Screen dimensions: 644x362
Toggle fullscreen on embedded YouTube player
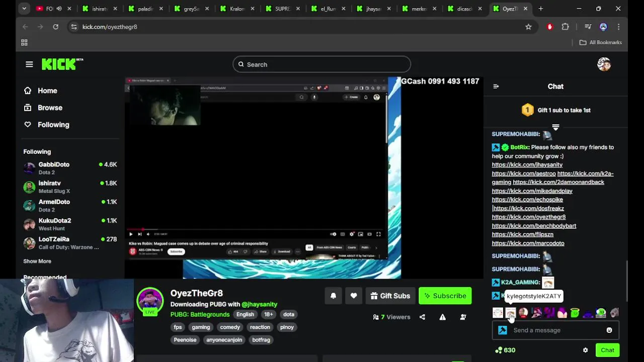(378, 234)
